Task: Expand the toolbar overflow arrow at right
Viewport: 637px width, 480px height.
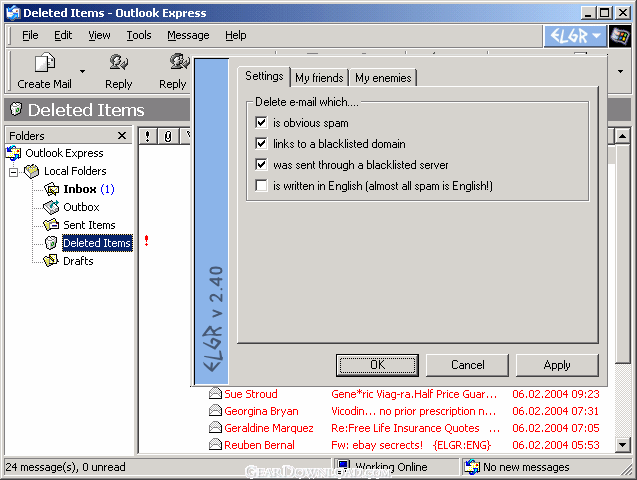Action: click(x=620, y=71)
